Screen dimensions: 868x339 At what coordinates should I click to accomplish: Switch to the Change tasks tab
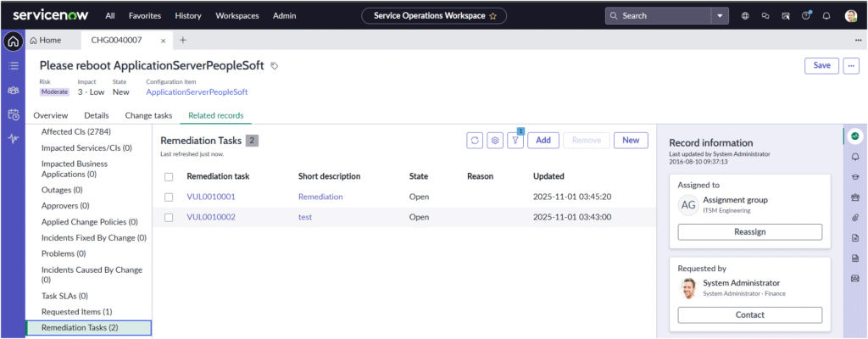pyautogui.click(x=148, y=115)
